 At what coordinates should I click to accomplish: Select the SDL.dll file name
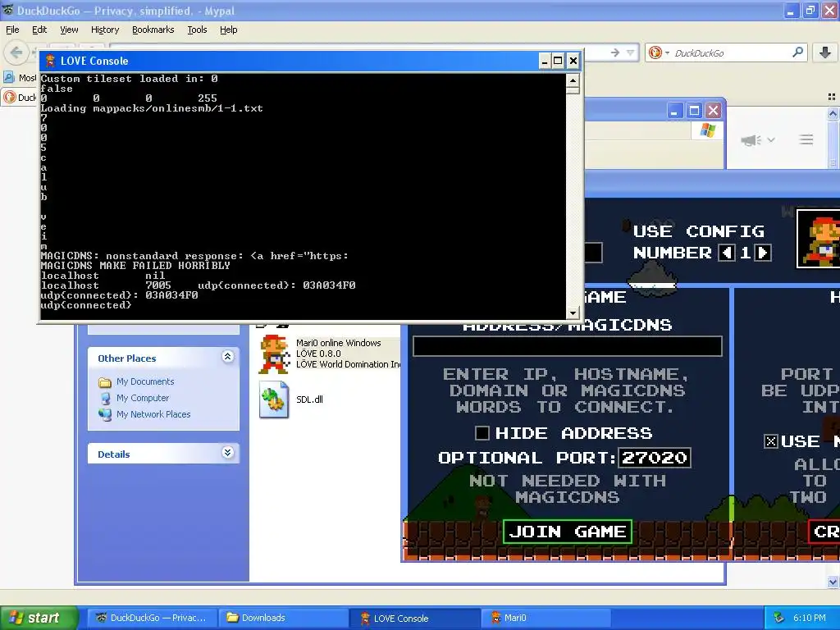tap(309, 399)
